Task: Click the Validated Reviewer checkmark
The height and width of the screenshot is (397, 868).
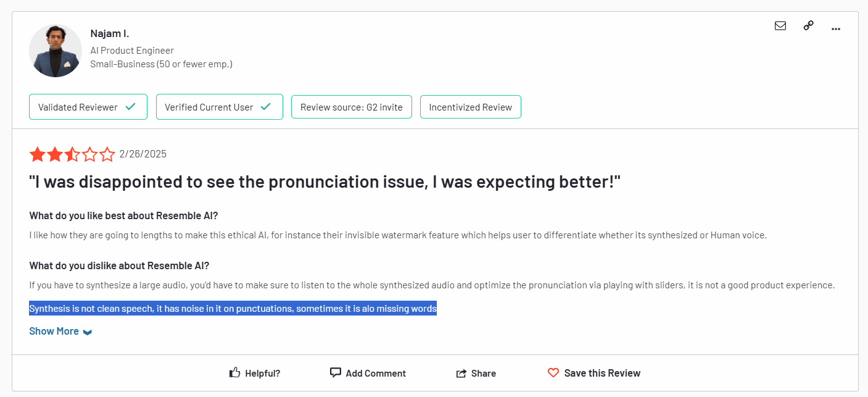Action: click(x=130, y=107)
